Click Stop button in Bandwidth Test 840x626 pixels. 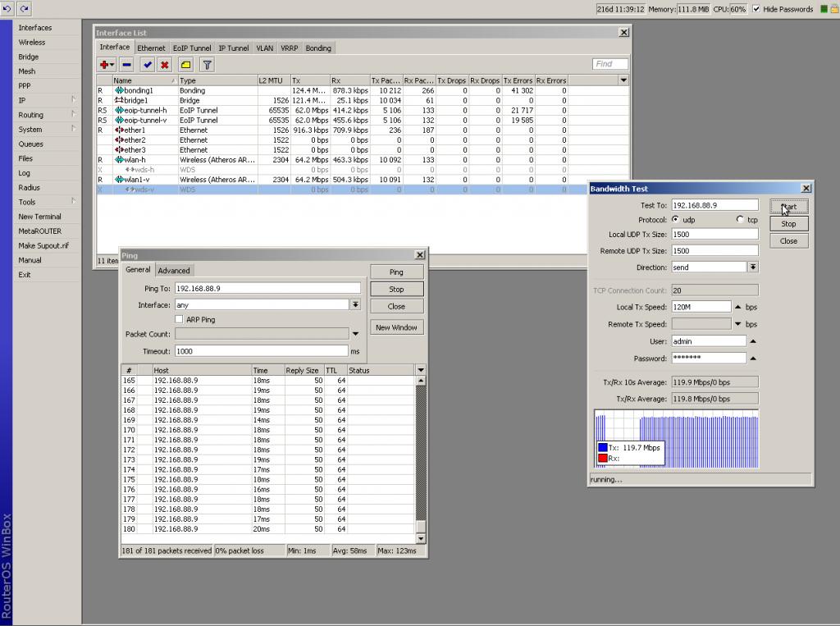[x=787, y=224]
